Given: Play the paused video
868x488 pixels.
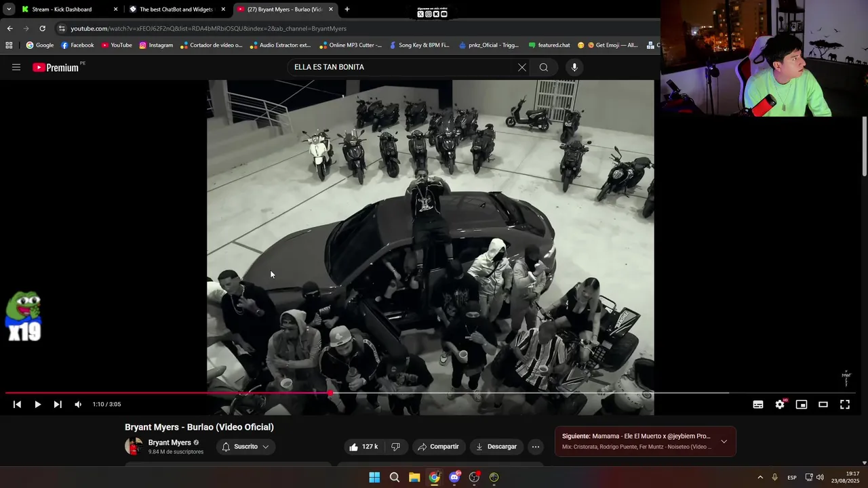Looking at the screenshot, I should (x=37, y=405).
